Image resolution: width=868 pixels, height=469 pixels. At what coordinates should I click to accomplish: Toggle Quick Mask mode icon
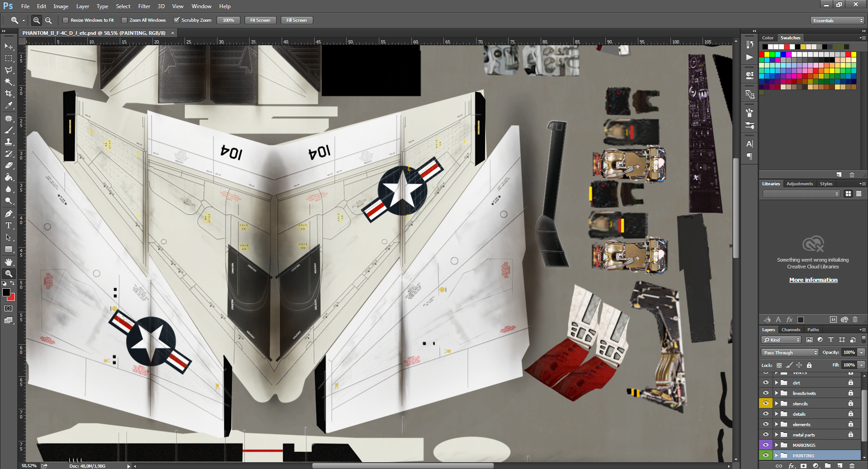pos(9,309)
